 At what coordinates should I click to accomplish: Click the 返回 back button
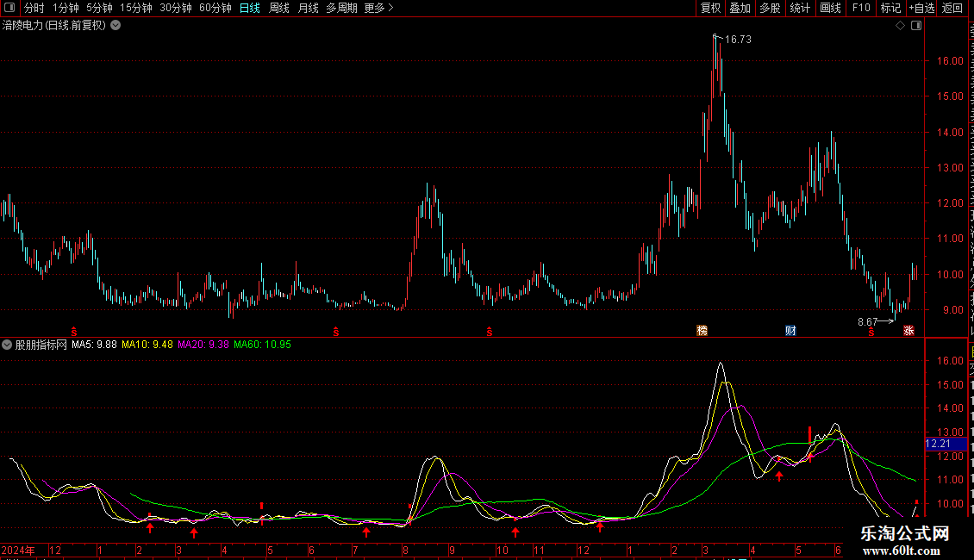coord(952,8)
